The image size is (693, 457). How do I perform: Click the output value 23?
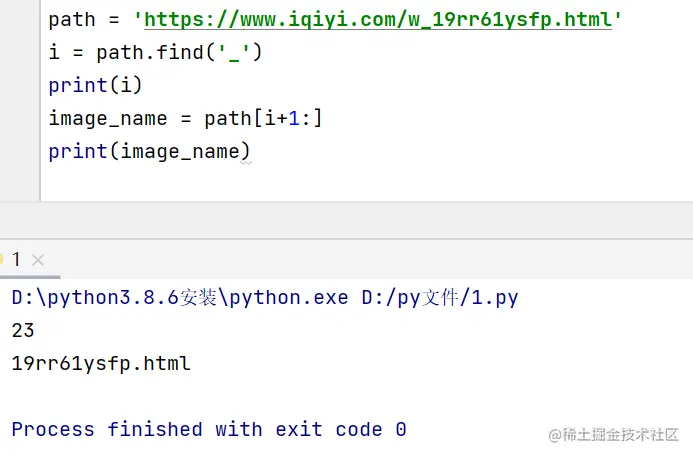click(23, 331)
